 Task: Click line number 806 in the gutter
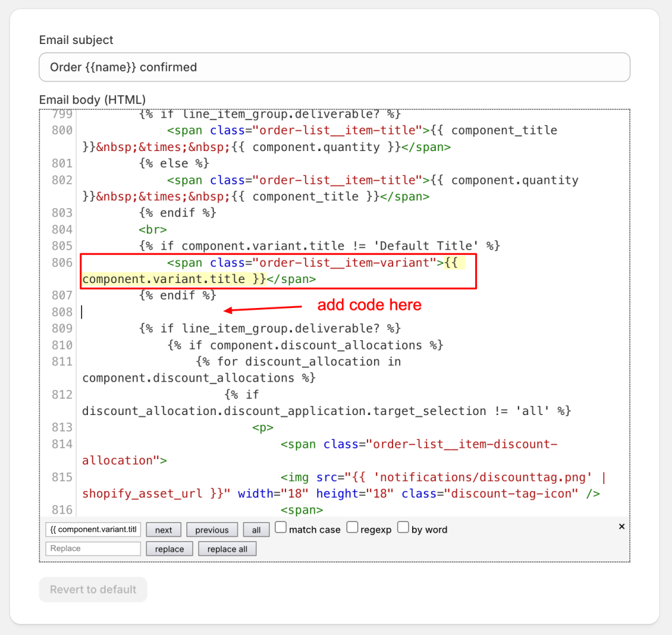tap(62, 263)
